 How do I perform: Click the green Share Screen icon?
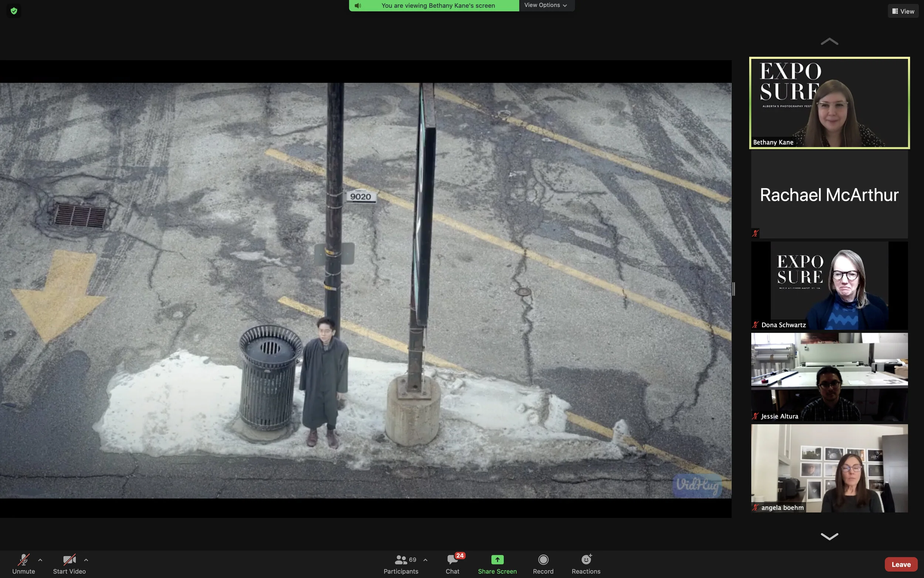497,560
